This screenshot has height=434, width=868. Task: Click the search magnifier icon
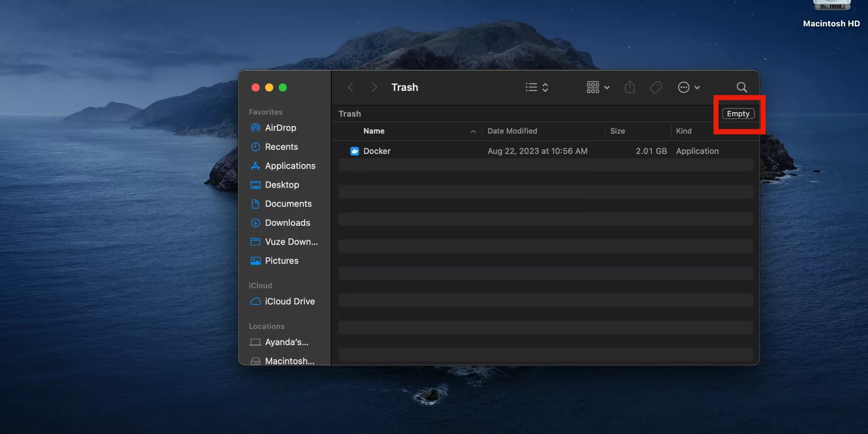click(x=741, y=87)
